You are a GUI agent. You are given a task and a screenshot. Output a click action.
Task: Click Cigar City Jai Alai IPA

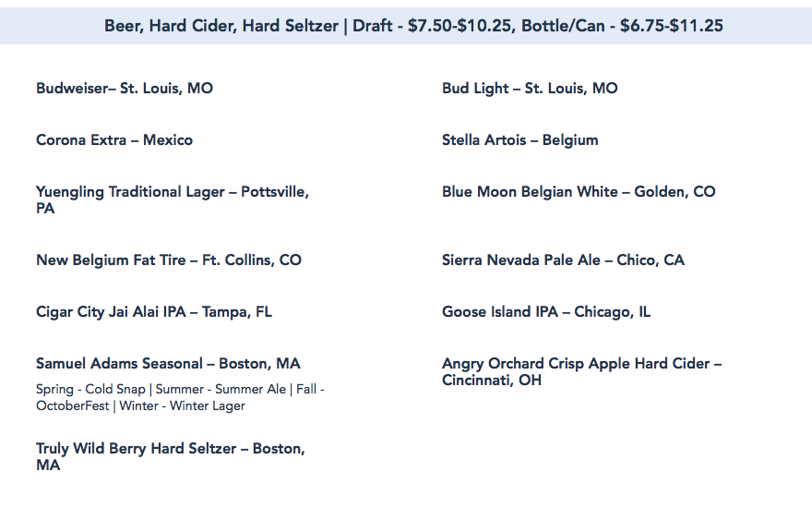(x=154, y=312)
